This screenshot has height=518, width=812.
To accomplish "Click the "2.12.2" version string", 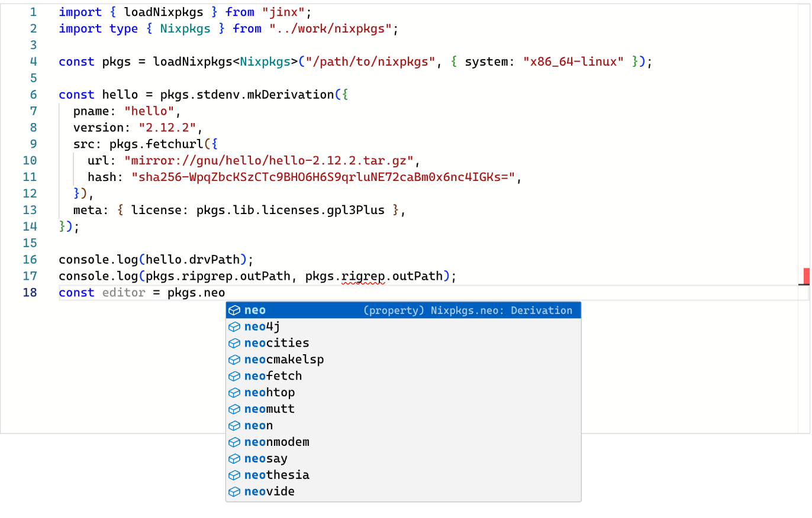I will pos(168,128).
